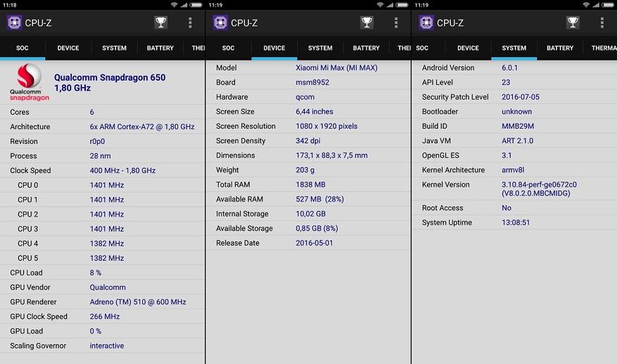Tap Available RAM value 527 MB
Image resolution: width=617 pixels, height=364 pixels.
point(319,199)
